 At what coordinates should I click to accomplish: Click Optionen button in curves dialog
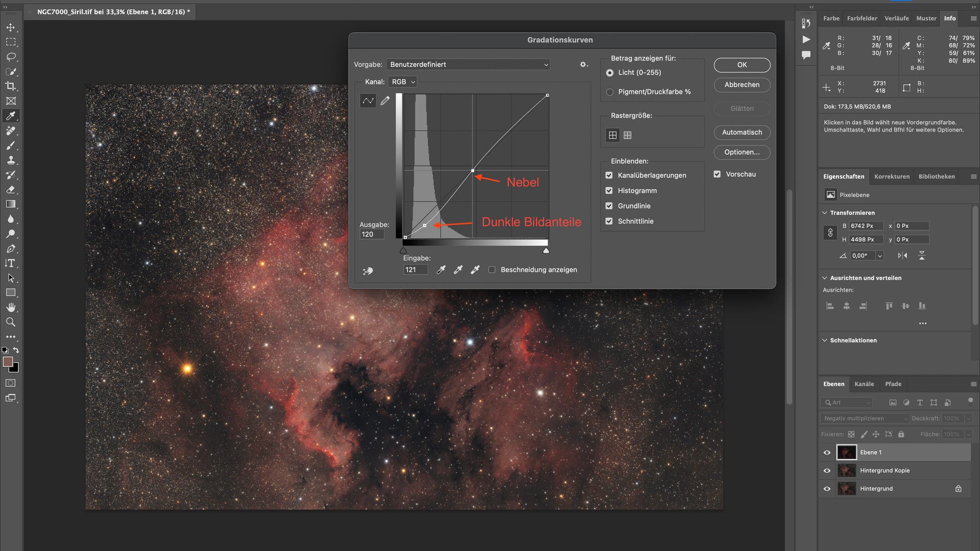tap(742, 152)
